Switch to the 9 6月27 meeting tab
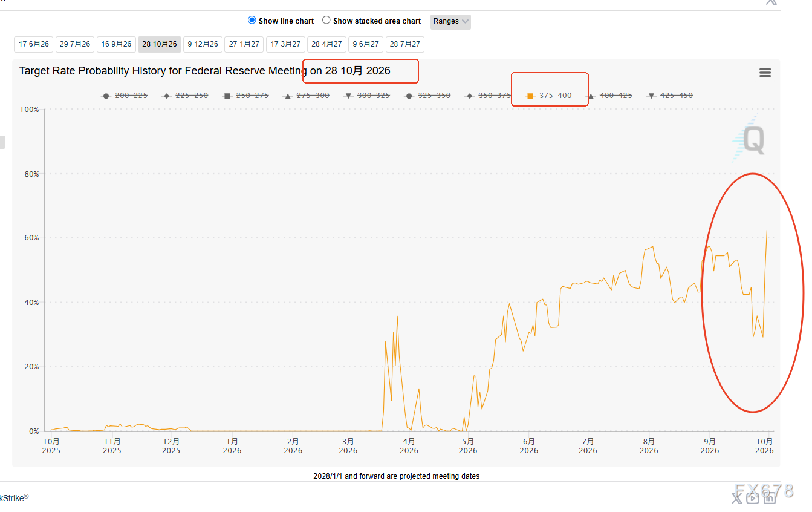Image resolution: width=812 pixels, height=512 pixels. tap(366, 44)
